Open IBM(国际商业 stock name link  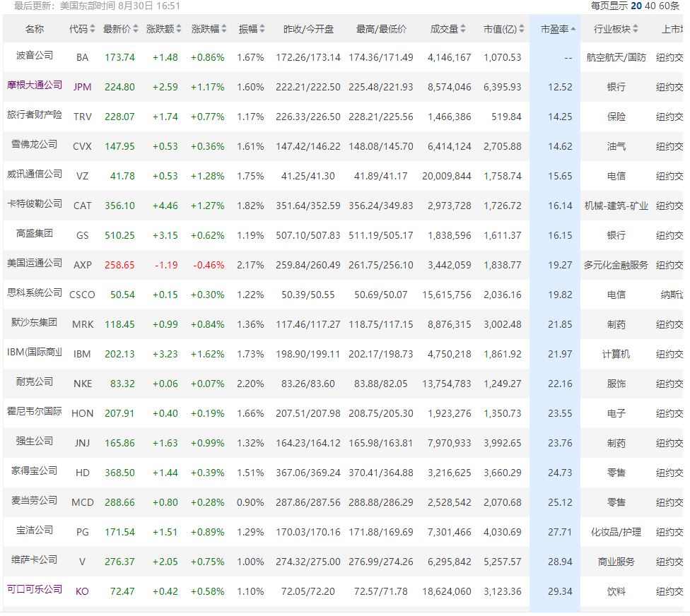click(x=35, y=353)
